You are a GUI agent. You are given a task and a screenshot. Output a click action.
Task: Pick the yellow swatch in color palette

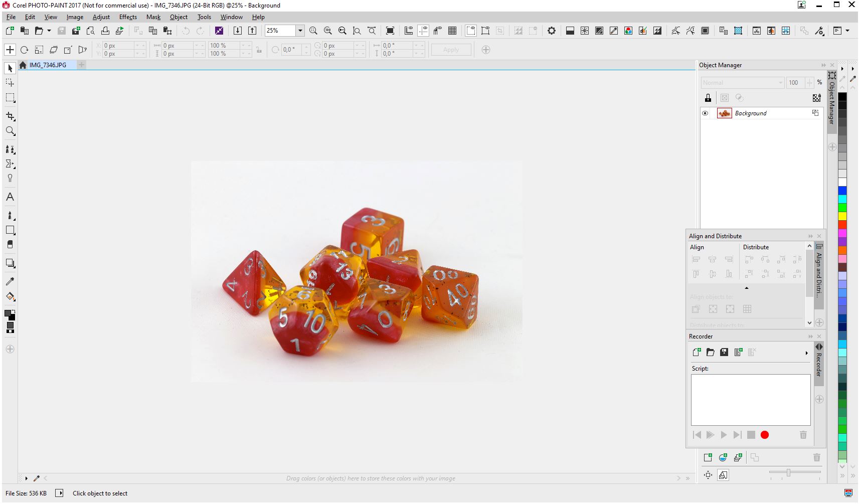pyautogui.click(x=842, y=216)
